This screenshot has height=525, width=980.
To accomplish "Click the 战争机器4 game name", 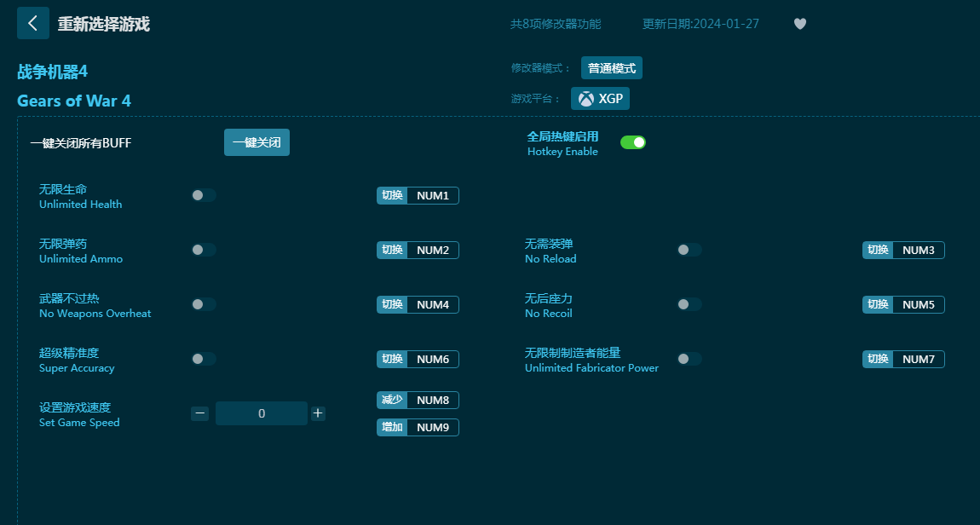I will pyautogui.click(x=53, y=72).
